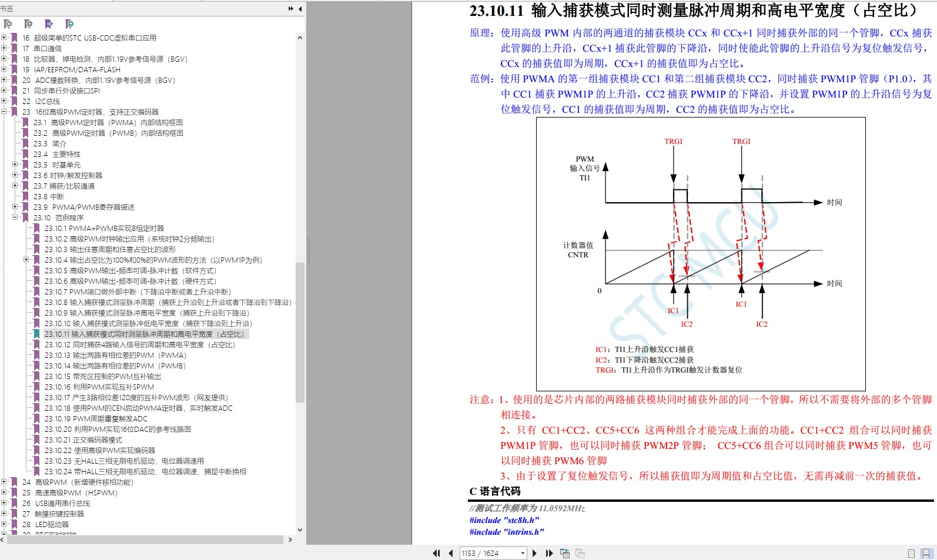Open bookmark 23.10.1 PWMA+PWMB实现8组定时器
Viewport: 937px width, 560px height.
[104, 229]
